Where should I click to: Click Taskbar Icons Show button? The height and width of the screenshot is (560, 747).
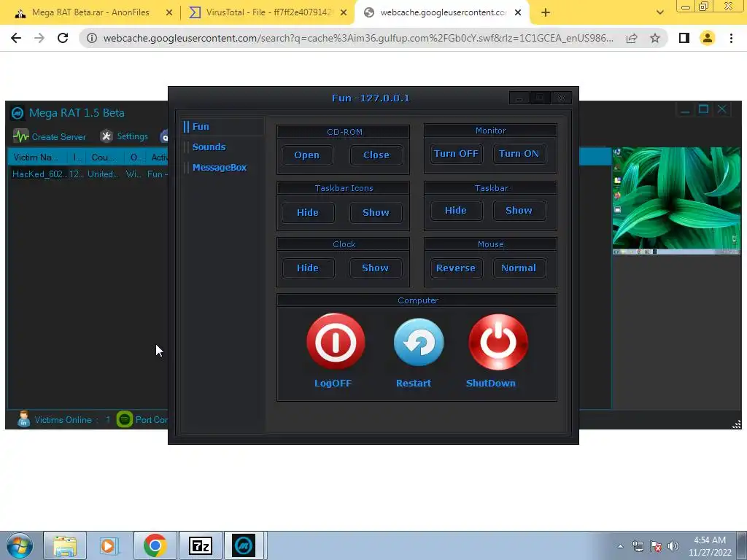click(x=376, y=213)
